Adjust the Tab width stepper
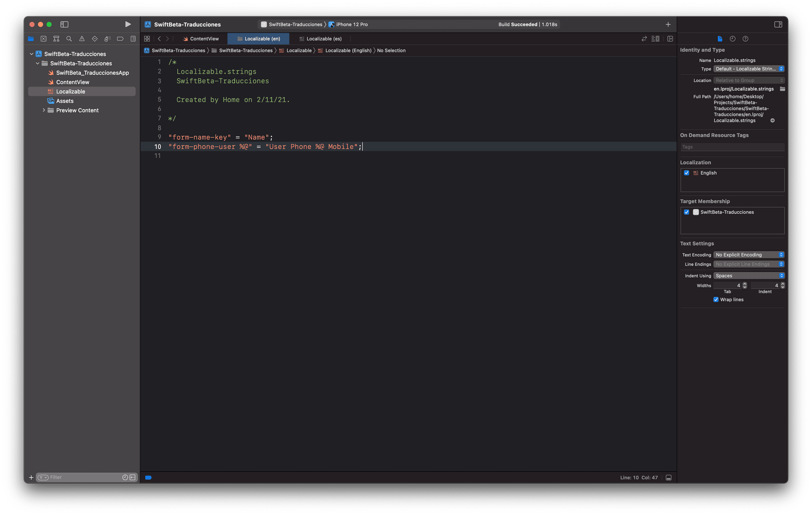812x515 pixels. click(x=745, y=286)
